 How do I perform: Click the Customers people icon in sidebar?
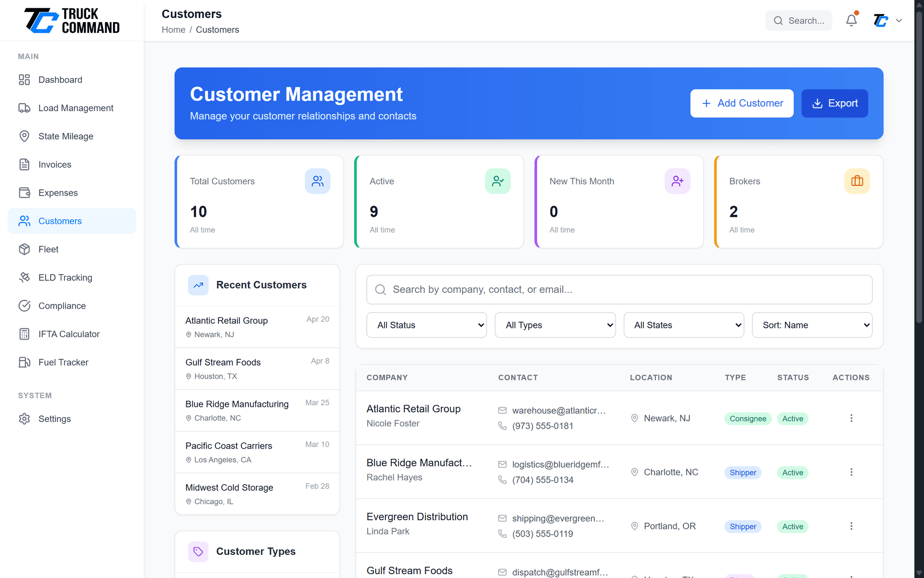coord(25,221)
